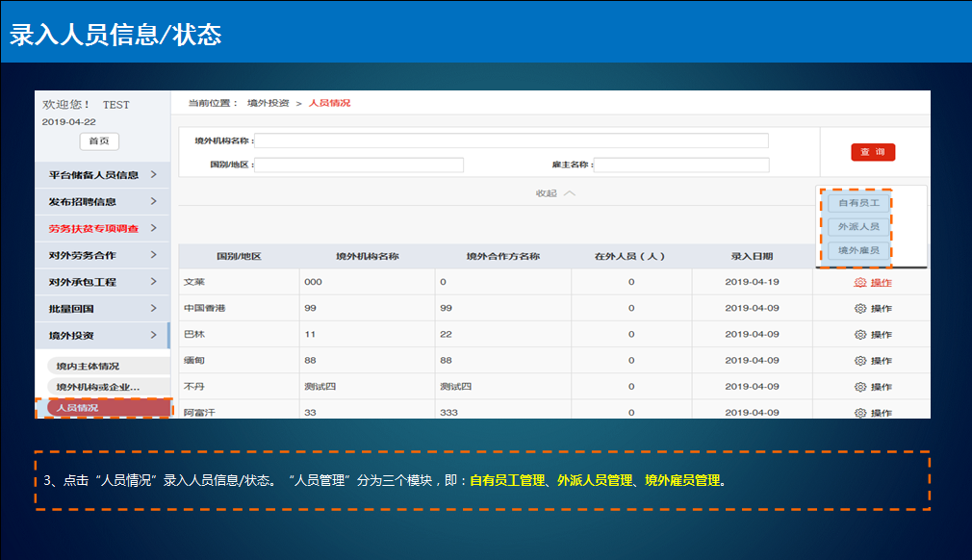972x560 pixels.
Task: Click the gear icon in the 缅甸 row
Action: coord(860,361)
